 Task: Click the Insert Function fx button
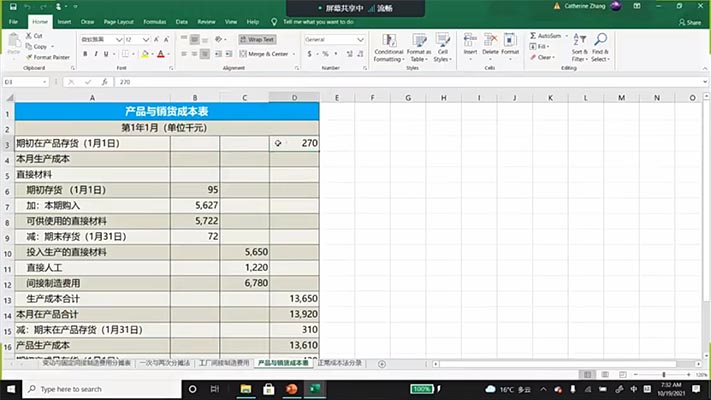(x=104, y=82)
